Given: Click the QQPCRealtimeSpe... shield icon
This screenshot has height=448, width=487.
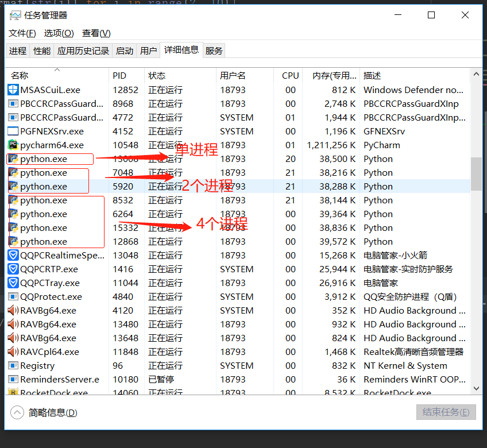Looking at the screenshot, I should [13, 255].
